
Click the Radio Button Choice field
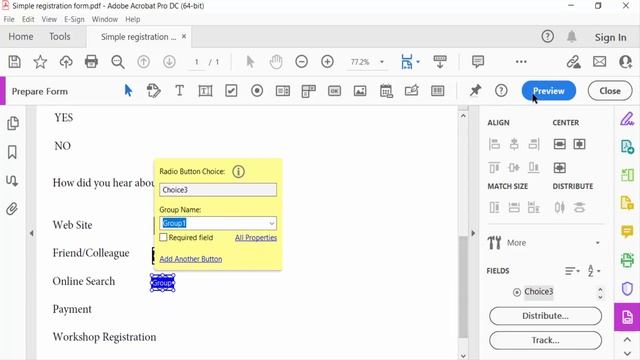pos(218,190)
